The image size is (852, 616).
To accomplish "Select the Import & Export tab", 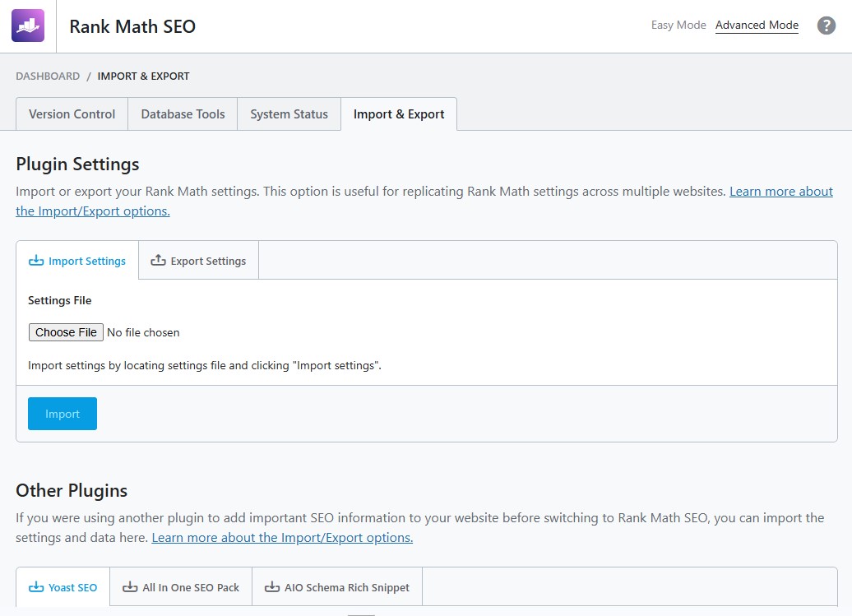I will click(399, 114).
